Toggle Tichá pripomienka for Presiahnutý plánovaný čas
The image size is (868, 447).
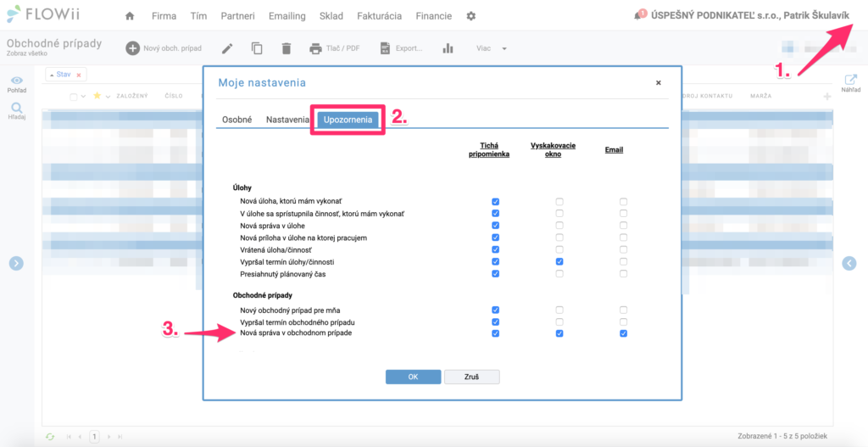pos(495,274)
